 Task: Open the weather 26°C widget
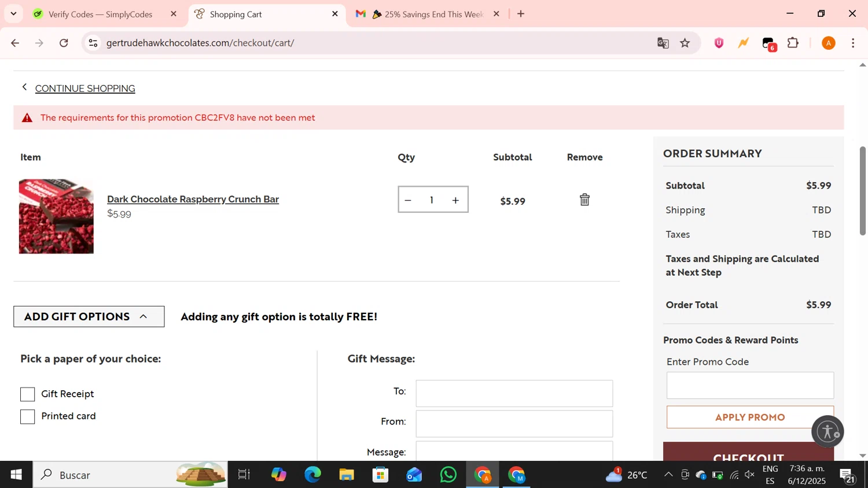(x=626, y=475)
